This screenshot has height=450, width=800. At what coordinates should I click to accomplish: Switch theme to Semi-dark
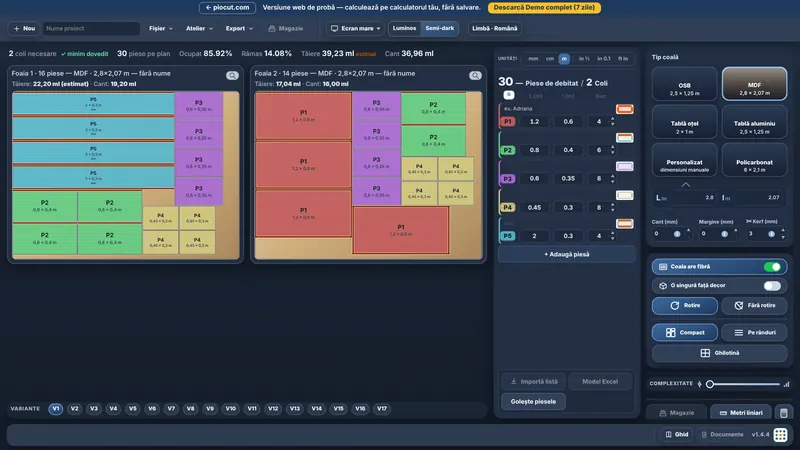[x=439, y=29]
